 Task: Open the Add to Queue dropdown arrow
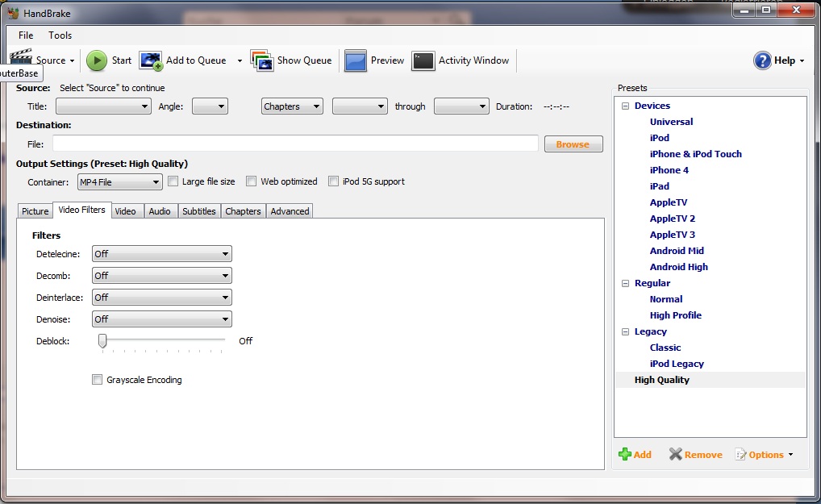coord(240,60)
